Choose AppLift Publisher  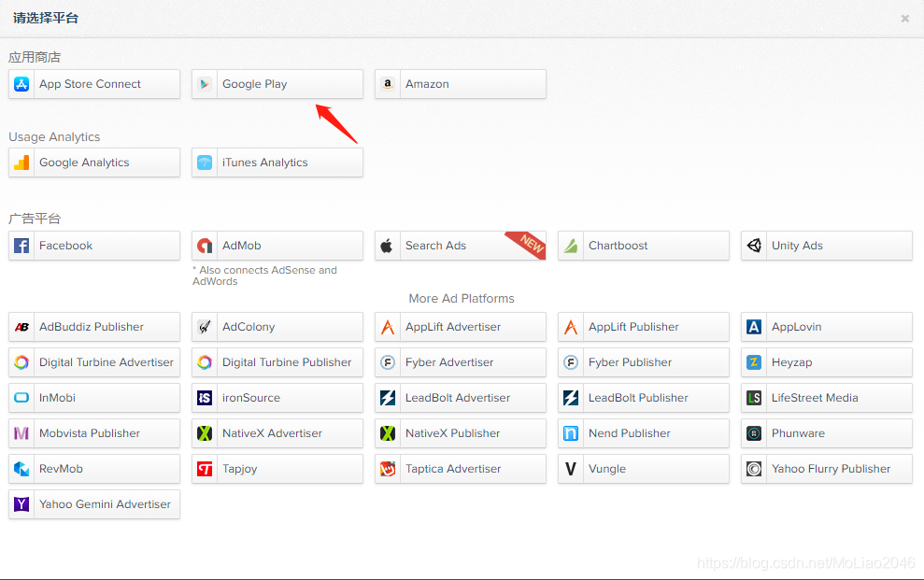(644, 327)
